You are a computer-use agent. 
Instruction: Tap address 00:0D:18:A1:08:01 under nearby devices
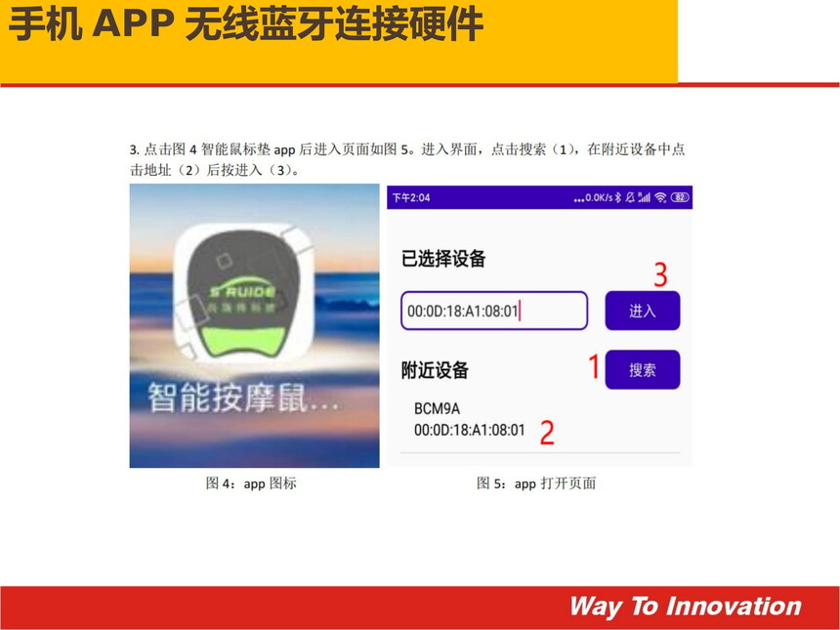click(x=469, y=430)
